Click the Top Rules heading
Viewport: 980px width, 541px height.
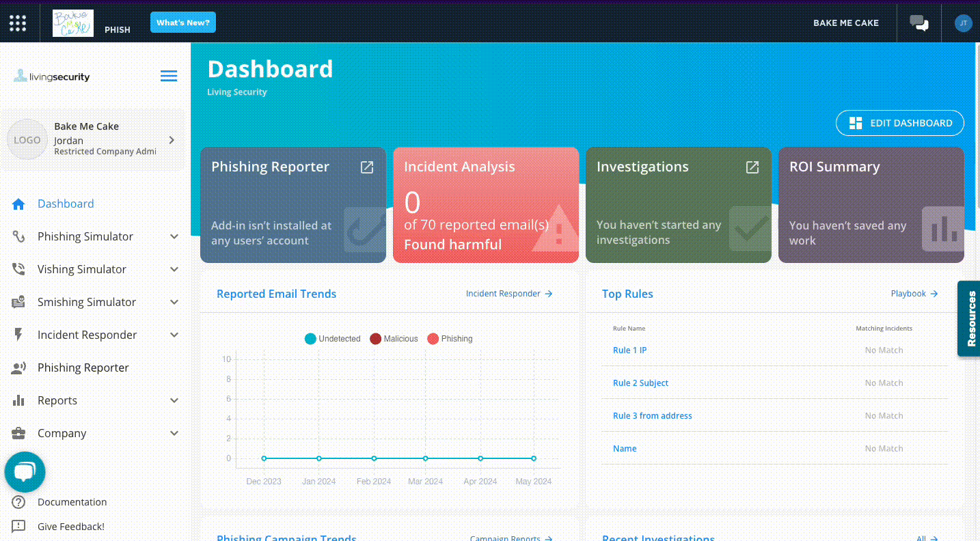(627, 294)
